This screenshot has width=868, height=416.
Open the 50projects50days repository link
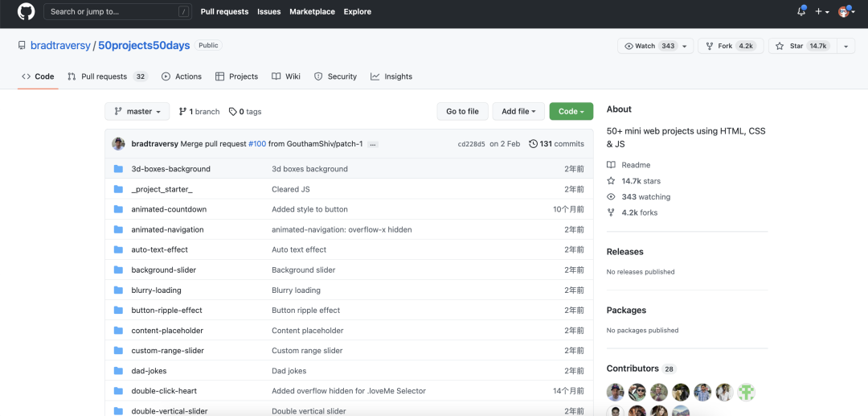click(144, 45)
